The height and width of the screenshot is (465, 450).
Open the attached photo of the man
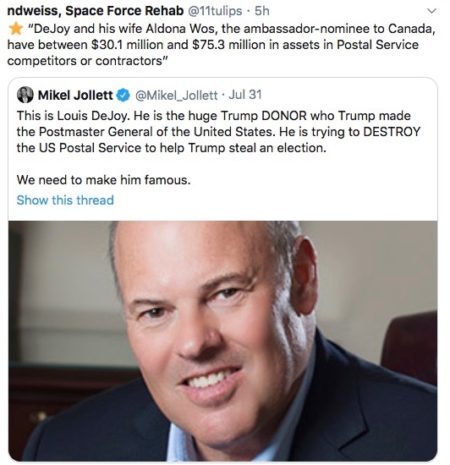click(223, 341)
